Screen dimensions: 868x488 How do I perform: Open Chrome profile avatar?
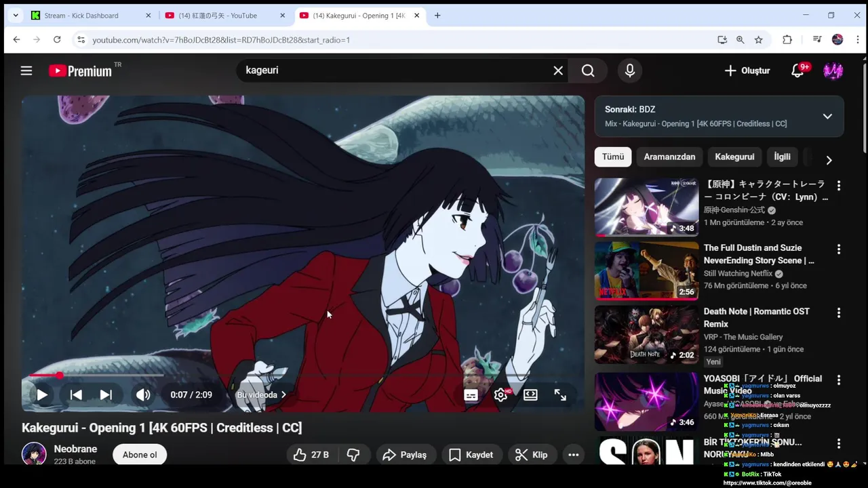pyautogui.click(x=837, y=40)
